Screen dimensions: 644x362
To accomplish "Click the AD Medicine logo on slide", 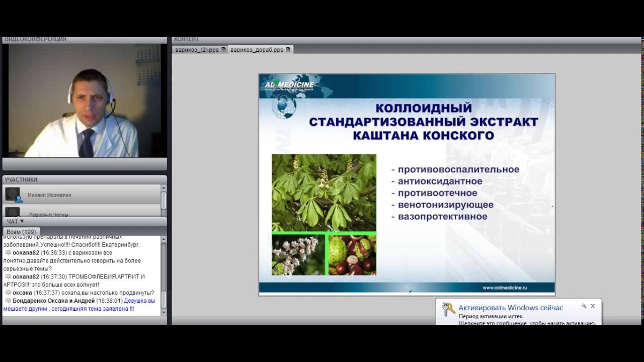I will pos(289,84).
